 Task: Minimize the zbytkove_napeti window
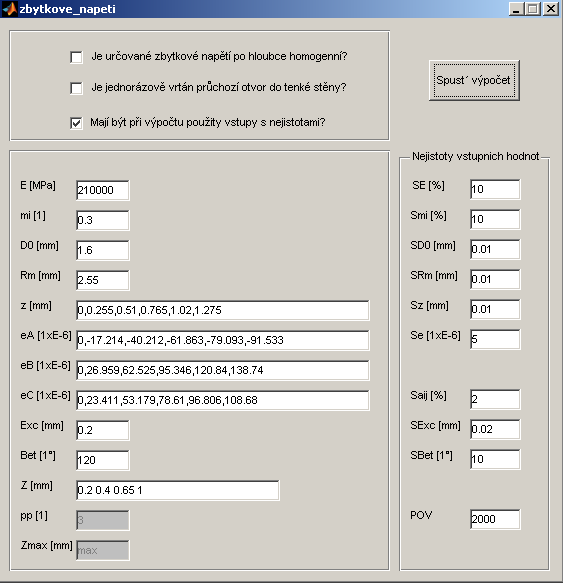pos(516,9)
